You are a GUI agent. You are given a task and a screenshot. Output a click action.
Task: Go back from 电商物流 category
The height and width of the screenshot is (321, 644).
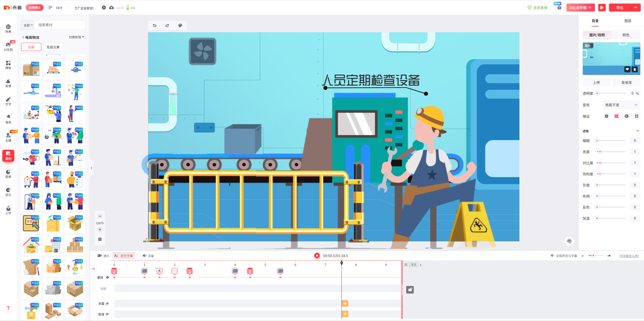23,37
